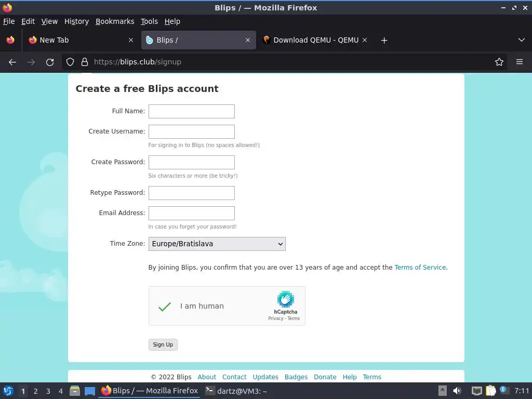Click the removable media tray icon
The height and width of the screenshot is (399, 532).
443,391
